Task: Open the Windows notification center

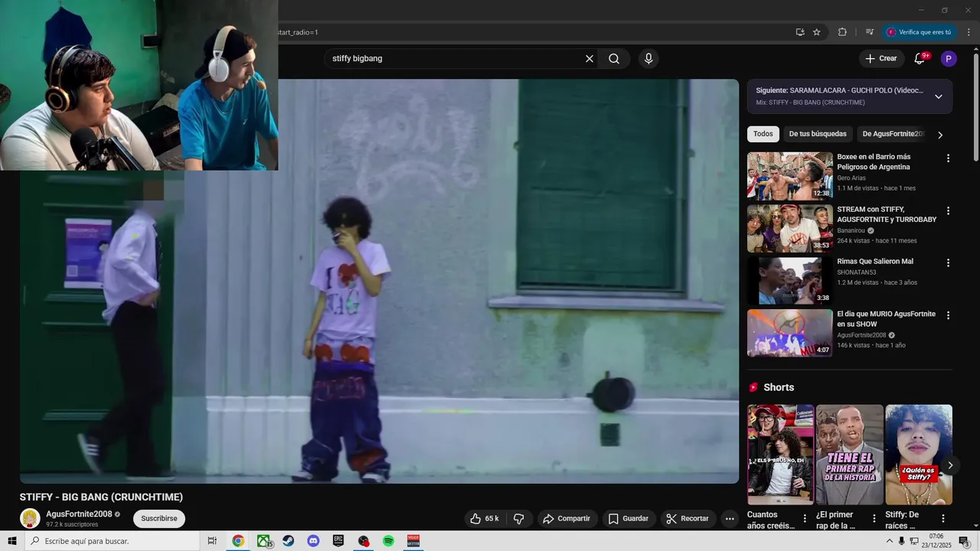Action: tap(964, 542)
